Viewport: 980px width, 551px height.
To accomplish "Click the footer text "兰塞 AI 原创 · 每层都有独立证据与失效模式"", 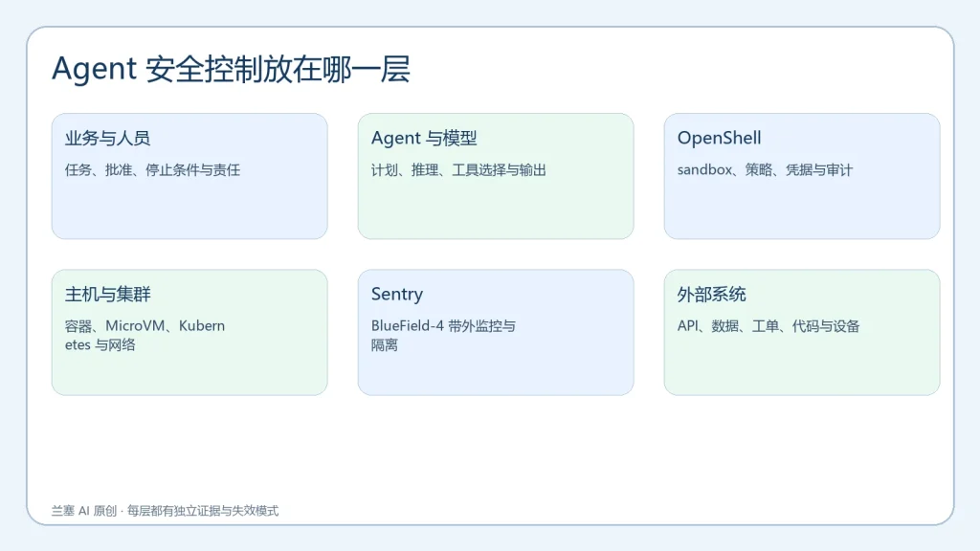I will [165, 511].
